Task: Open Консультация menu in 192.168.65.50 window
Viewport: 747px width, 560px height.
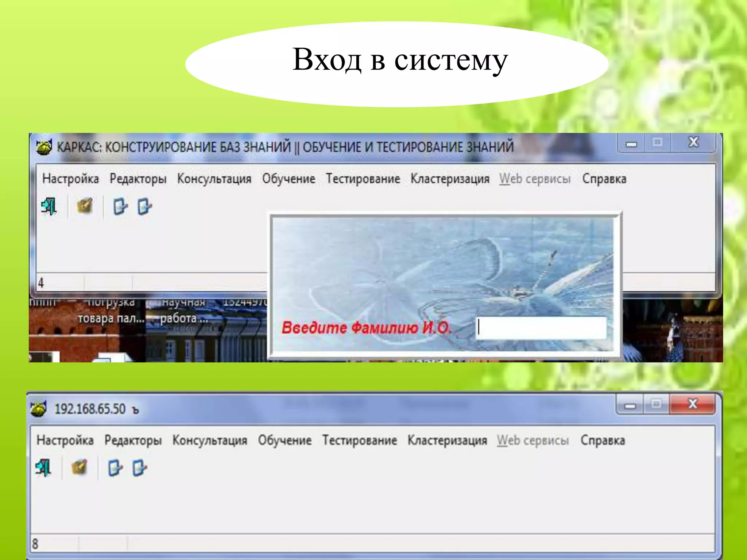Action: 210,440
